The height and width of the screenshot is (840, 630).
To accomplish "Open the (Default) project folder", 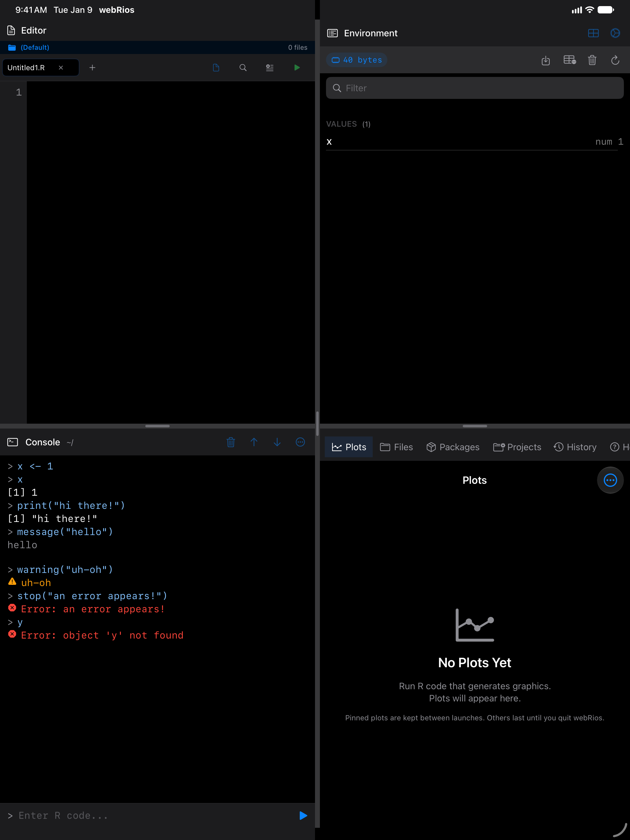I will pos(29,48).
